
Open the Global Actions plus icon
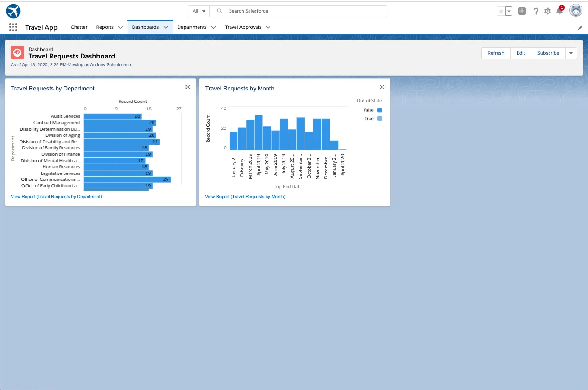pos(522,11)
